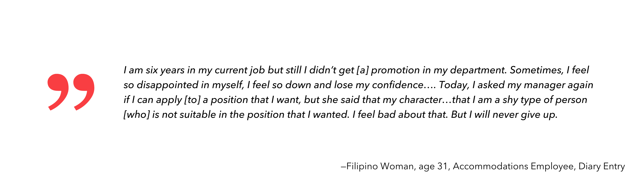Click the right red comma shape
Screen dimensions: 644x195
pyautogui.click(x=84, y=92)
